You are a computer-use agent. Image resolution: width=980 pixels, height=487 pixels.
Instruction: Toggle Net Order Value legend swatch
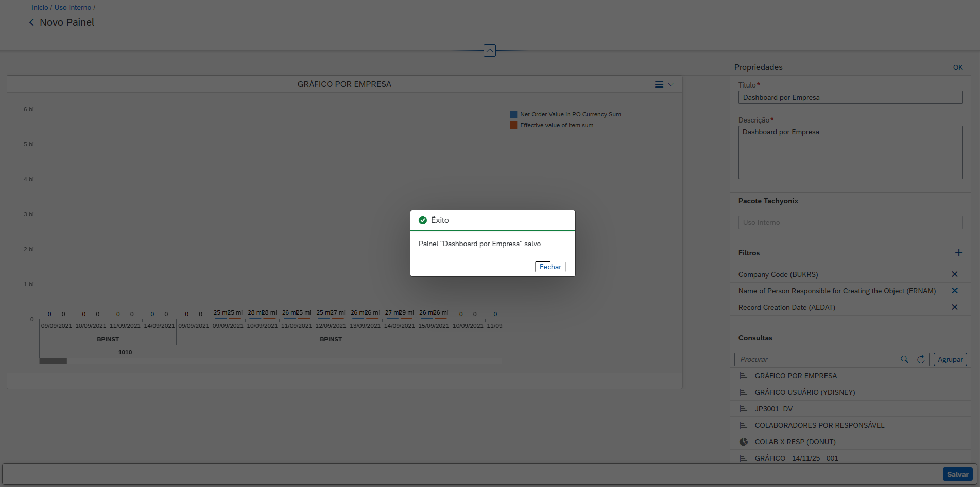click(x=513, y=114)
